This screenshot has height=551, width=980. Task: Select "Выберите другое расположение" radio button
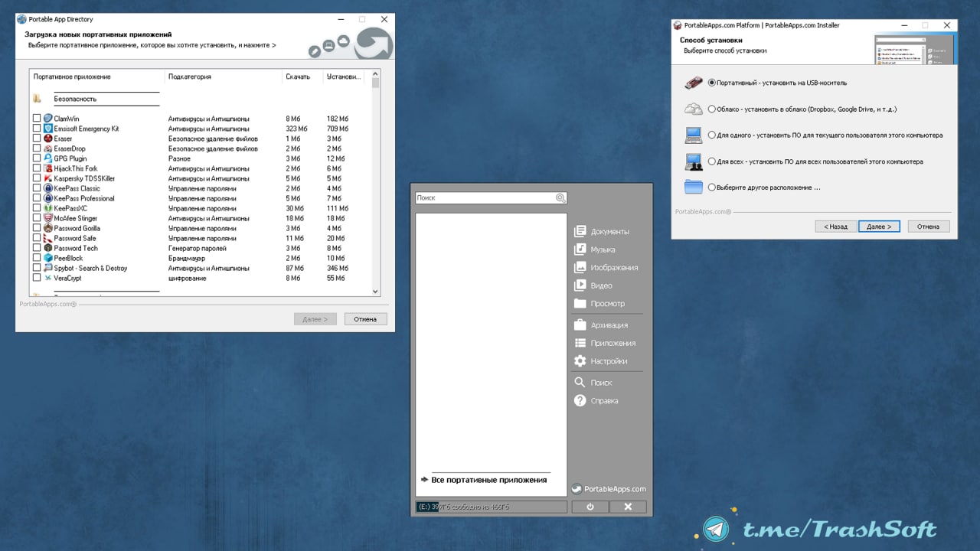pos(712,187)
